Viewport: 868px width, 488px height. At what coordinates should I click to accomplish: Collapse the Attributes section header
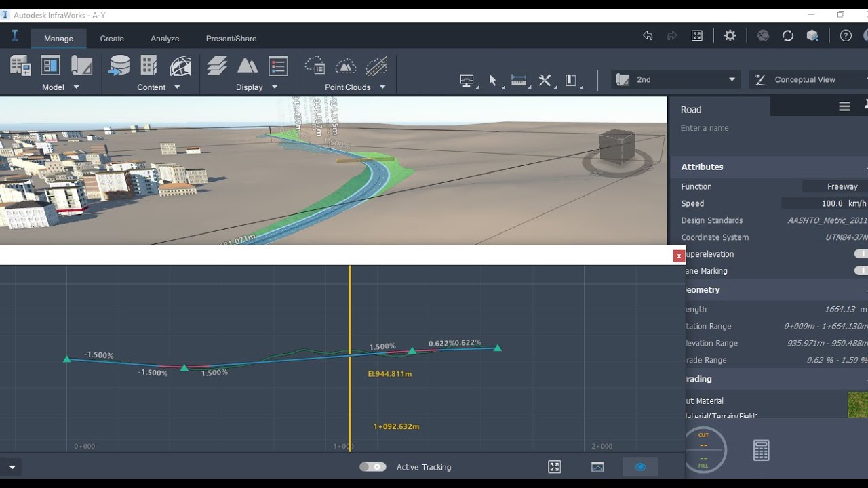point(769,167)
